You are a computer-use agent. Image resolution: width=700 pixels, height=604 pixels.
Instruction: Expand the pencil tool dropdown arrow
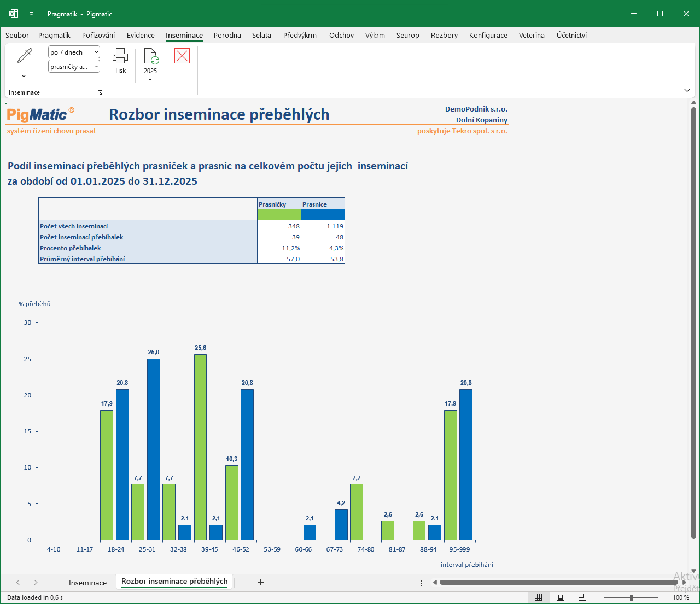tap(24, 77)
